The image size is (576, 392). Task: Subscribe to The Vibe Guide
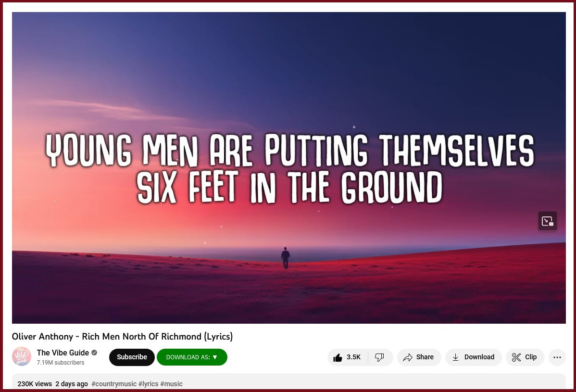132,357
